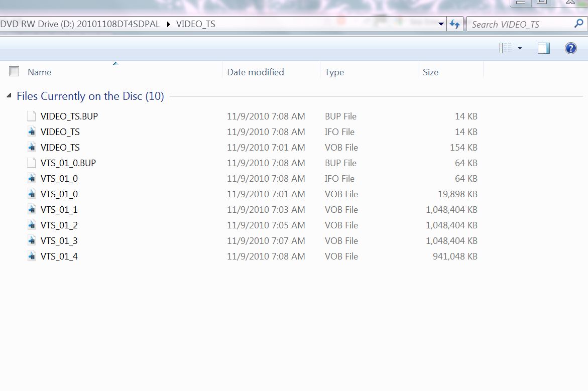Viewport: 588px width, 391px height.
Task: Select the VIDEO_TS name in the VOB row
Action: tap(60, 148)
